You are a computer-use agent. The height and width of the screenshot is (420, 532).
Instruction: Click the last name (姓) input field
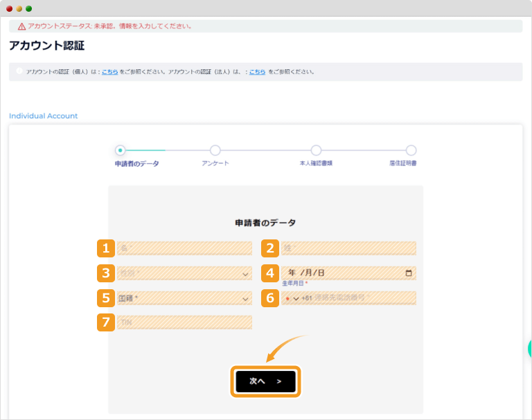pos(348,248)
